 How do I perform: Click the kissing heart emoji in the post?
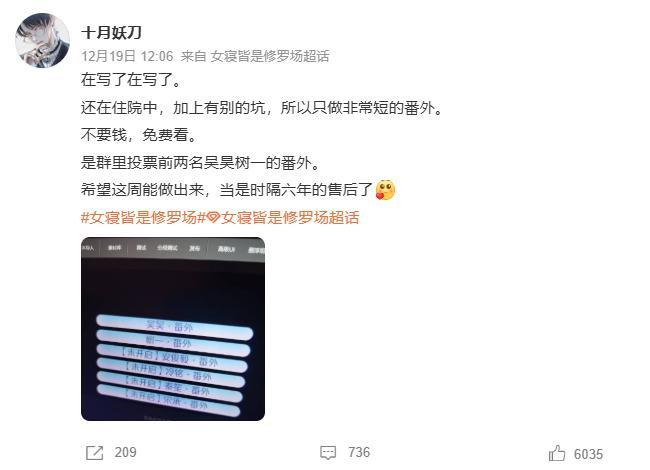385,190
